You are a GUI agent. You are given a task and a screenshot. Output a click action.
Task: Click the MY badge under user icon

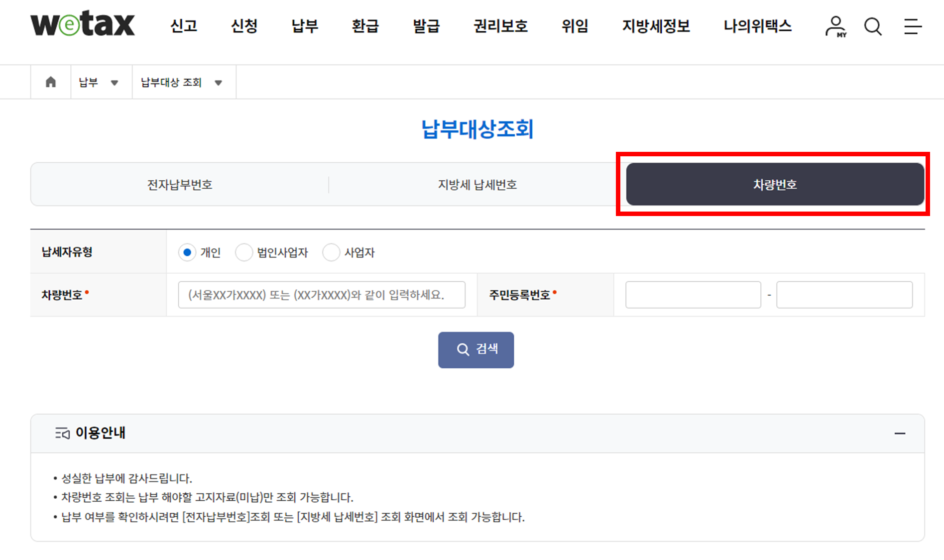pos(841,34)
